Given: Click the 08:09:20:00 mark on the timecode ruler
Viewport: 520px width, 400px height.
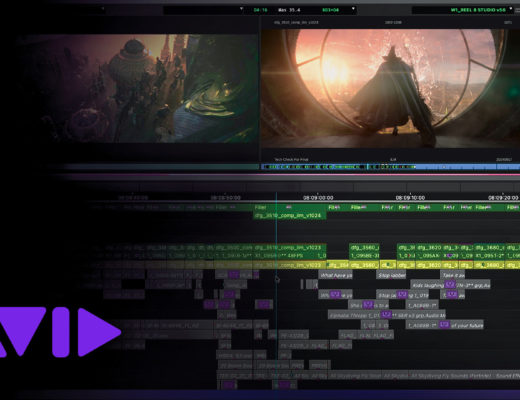Looking at the screenshot, I should [x=503, y=198].
